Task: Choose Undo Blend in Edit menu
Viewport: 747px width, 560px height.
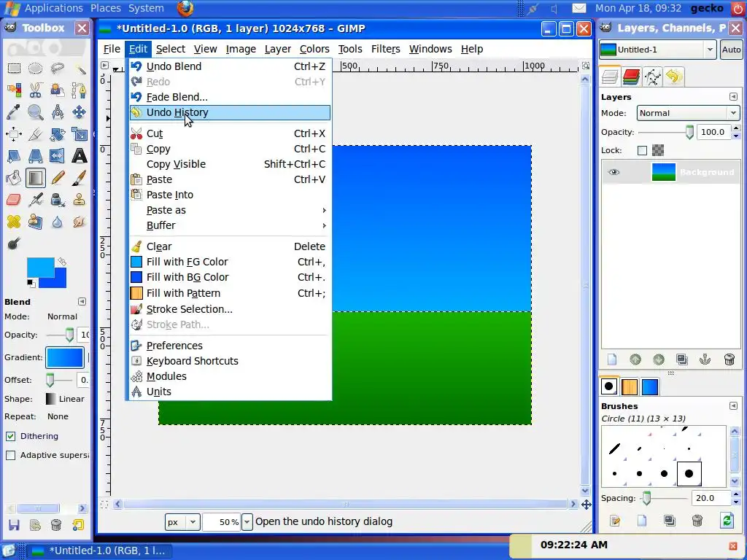Action: pos(230,66)
